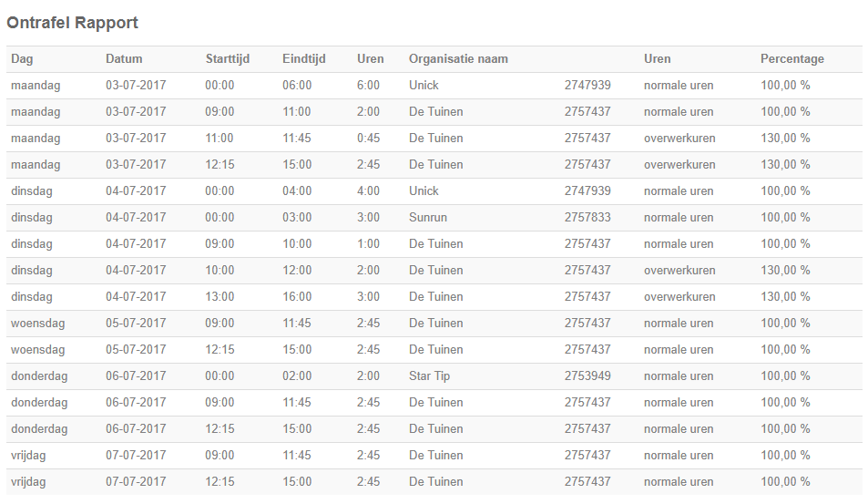Image resolution: width=868 pixels, height=504 pixels.
Task: Select Unick in the maandag row
Action: click(x=424, y=86)
